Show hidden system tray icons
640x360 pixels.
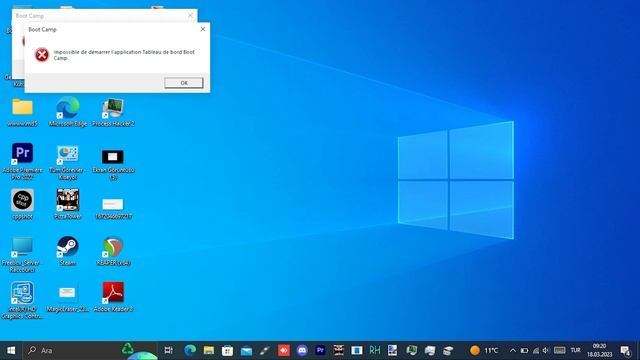(513, 350)
